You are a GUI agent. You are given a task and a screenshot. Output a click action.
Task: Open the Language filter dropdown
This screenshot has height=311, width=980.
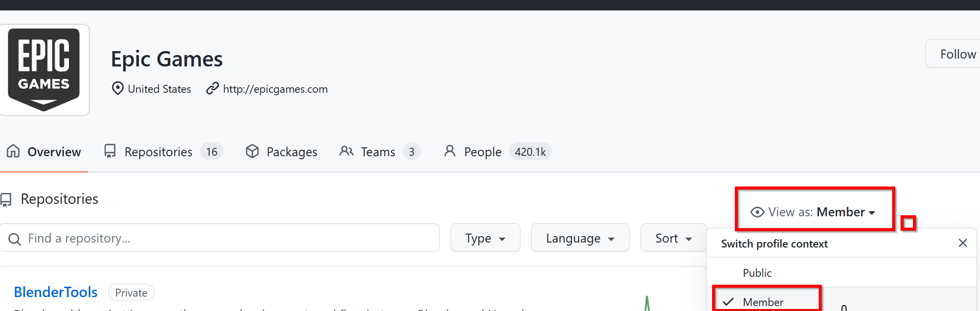pyautogui.click(x=580, y=238)
